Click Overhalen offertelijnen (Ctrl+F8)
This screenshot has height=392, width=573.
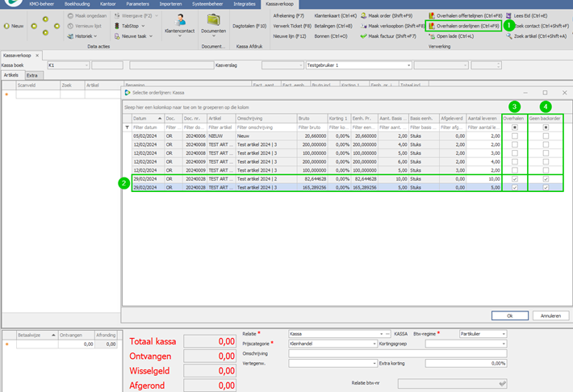coord(465,16)
